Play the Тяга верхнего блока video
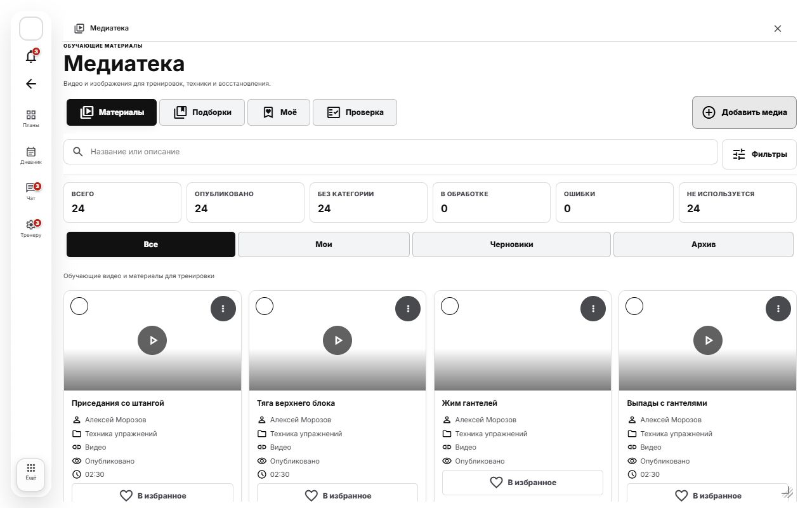This screenshot has width=812, height=508. pos(337,340)
